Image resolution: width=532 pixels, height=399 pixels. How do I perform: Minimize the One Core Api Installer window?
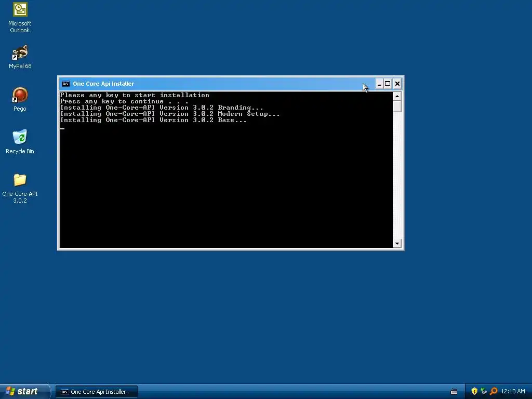point(379,84)
